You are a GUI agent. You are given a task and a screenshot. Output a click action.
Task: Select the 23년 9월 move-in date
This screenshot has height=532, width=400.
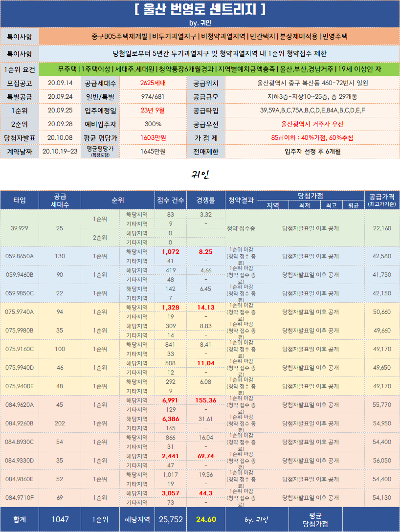pos(153,111)
